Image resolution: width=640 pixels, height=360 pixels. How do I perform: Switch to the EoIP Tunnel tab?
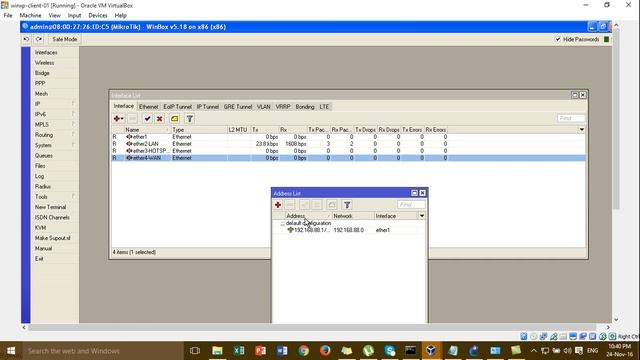177,107
